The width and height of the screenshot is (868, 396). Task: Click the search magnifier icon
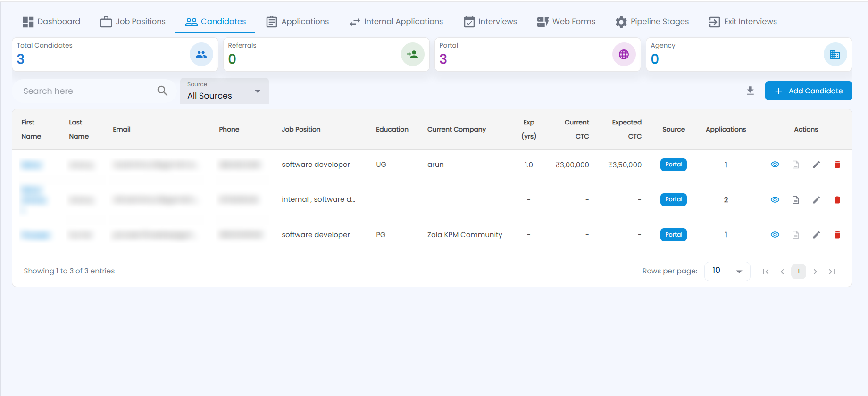[163, 91]
